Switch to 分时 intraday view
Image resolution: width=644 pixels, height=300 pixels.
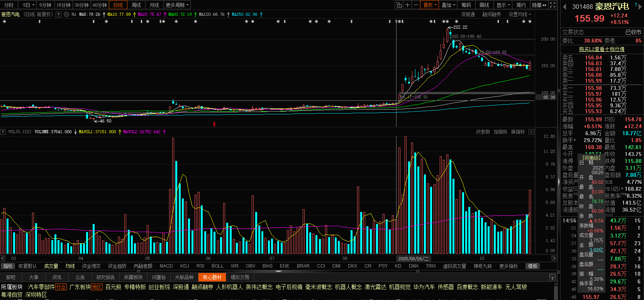(9, 5)
